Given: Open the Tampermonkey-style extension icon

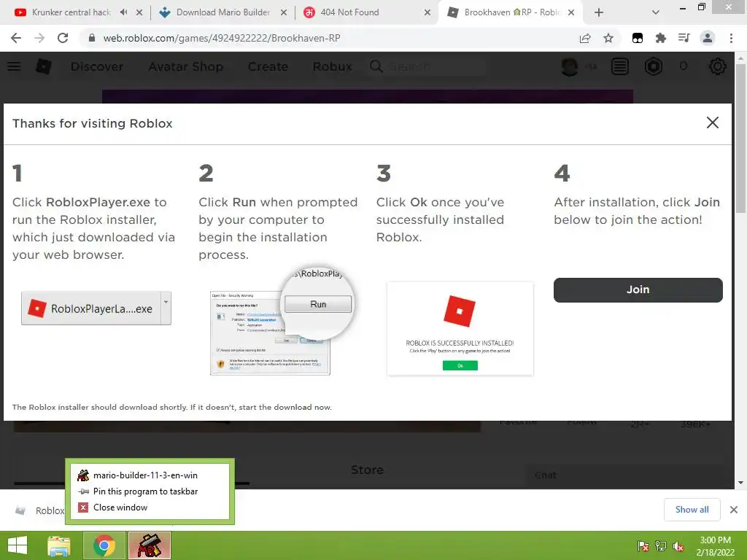Looking at the screenshot, I should [638, 38].
